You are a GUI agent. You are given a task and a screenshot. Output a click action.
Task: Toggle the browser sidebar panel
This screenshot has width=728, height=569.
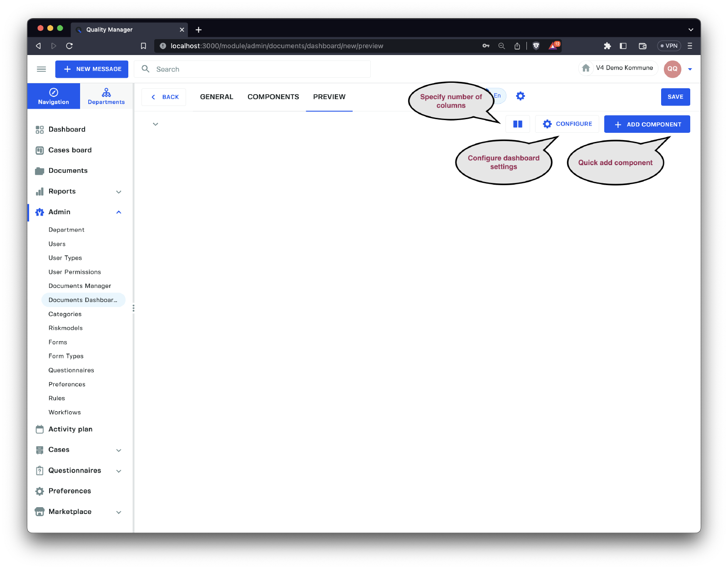click(x=623, y=45)
